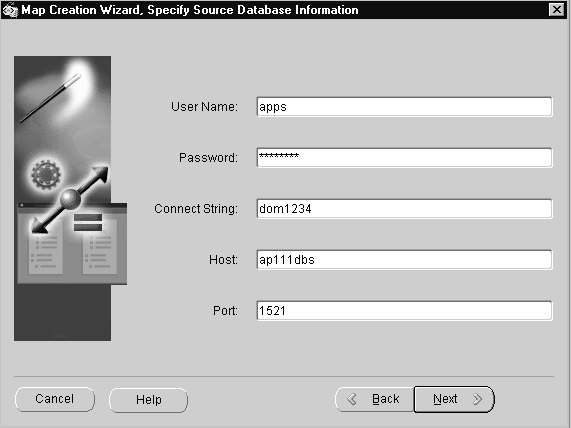Click the wizard illustration image
Screen dimensions: 571x428
pos(70,198)
